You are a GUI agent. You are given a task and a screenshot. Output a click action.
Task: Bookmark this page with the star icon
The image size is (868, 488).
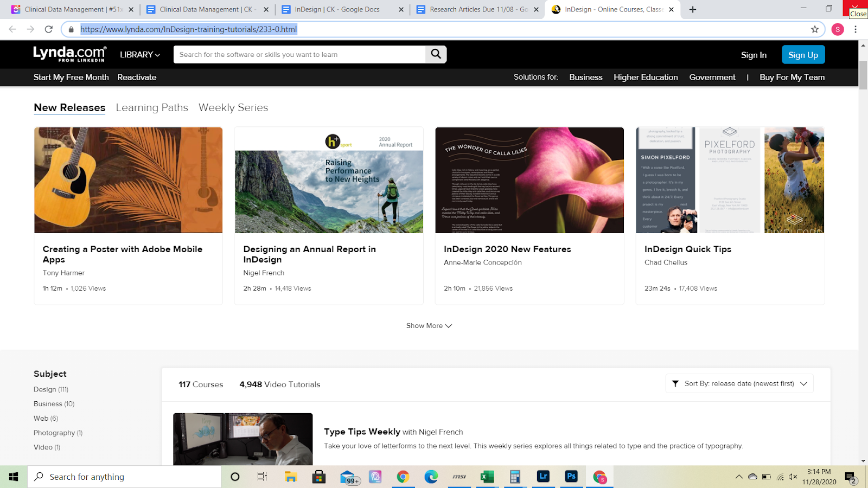coord(815,29)
